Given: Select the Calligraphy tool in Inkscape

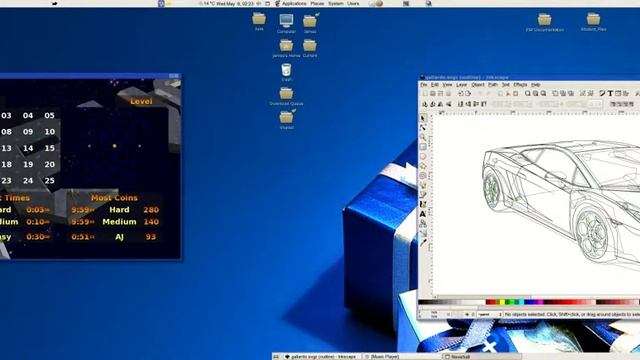Looking at the screenshot, I should pyautogui.click(x=423, y=204).
